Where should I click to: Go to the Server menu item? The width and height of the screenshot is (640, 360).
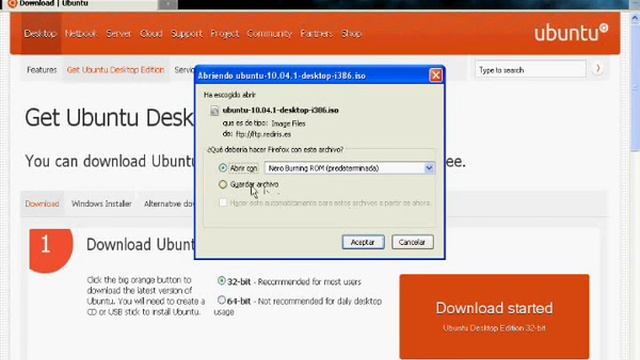(118, 34)
